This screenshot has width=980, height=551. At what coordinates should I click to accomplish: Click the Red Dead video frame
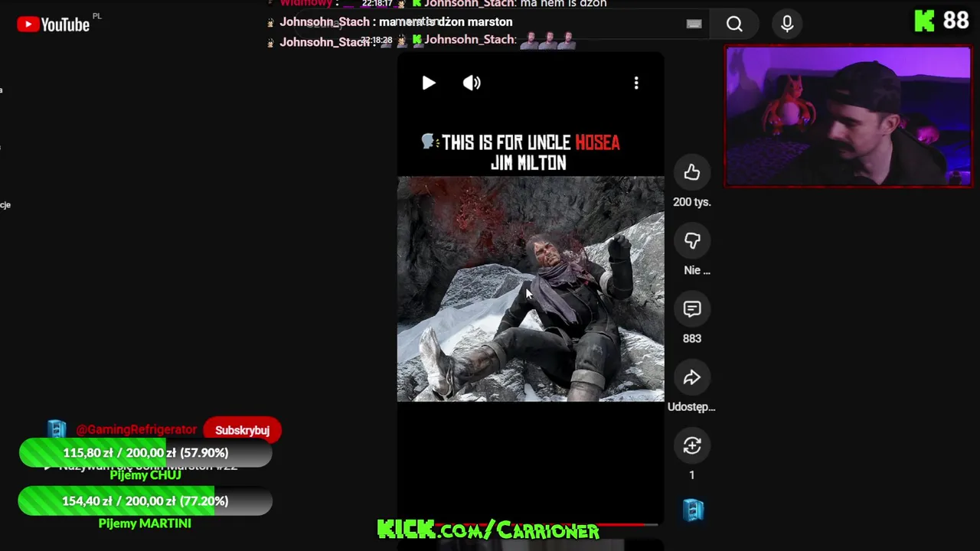[x=531, y=289]
